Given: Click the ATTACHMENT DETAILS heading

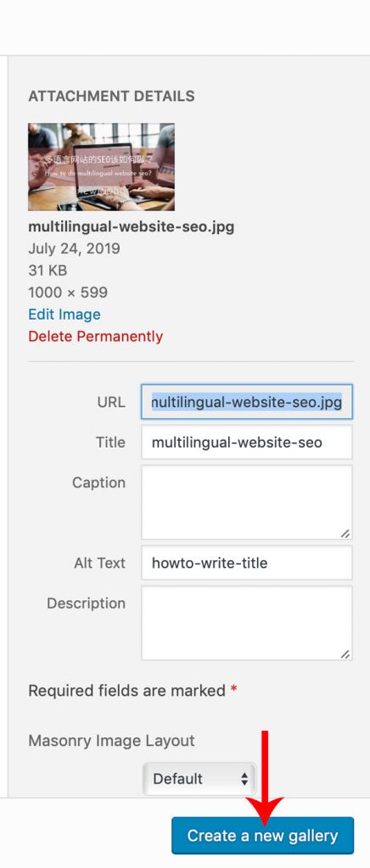Looking at the screenshot, I should (x=111, y=96).
